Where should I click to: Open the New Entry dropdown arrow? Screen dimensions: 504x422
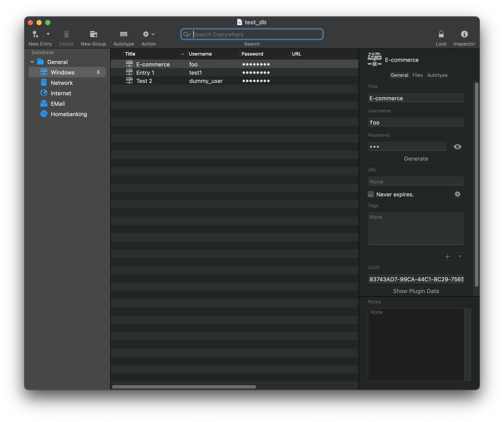point(48,34)
